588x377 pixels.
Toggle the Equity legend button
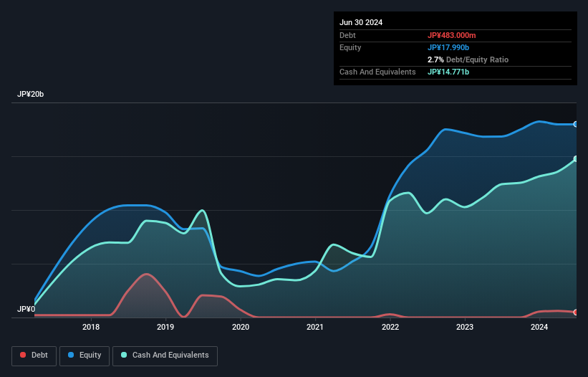[x=85, y=355]
